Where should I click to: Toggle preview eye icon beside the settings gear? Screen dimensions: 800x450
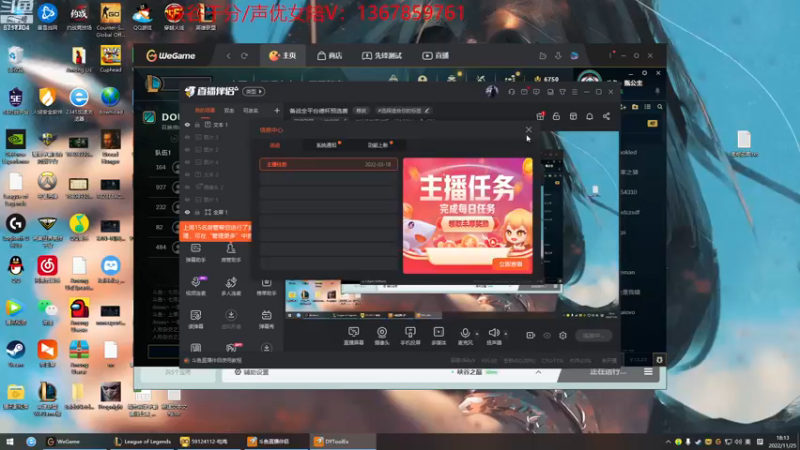pyautogui.click(x=547, y=335)
